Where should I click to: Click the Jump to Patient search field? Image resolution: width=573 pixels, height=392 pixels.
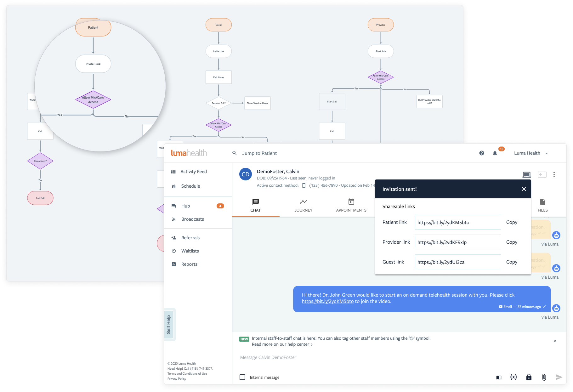259,153
